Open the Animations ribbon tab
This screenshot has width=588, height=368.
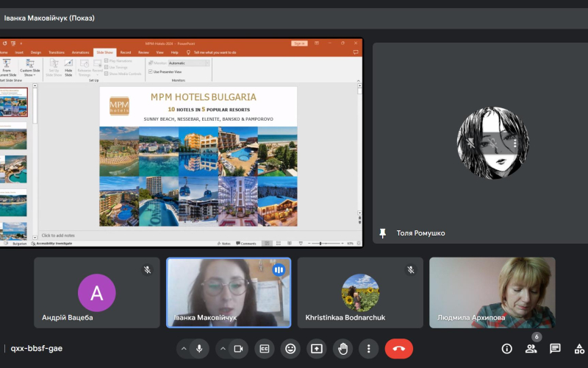pyautogui.click(x=80, y=52)
